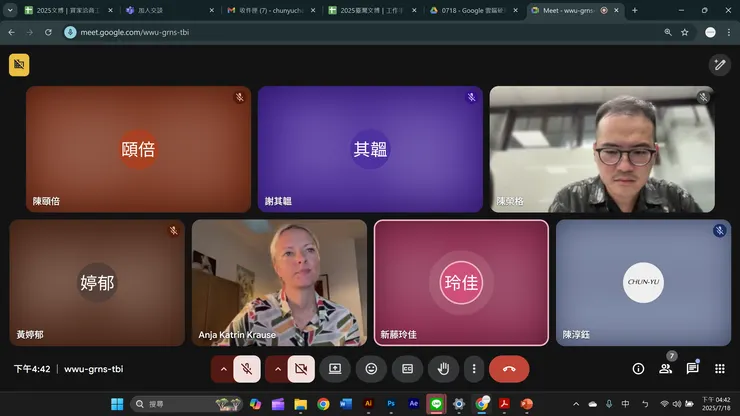This screenshot has width=740, height=416.
Task: Click the Windows taskbar search box
Action: click(x=186, y=404)
